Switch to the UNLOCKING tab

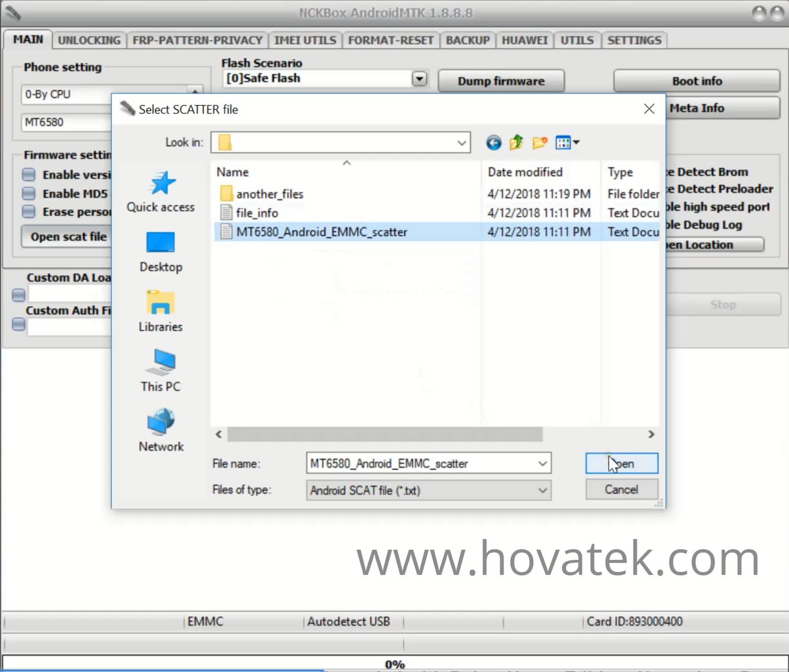click(89, 40)
